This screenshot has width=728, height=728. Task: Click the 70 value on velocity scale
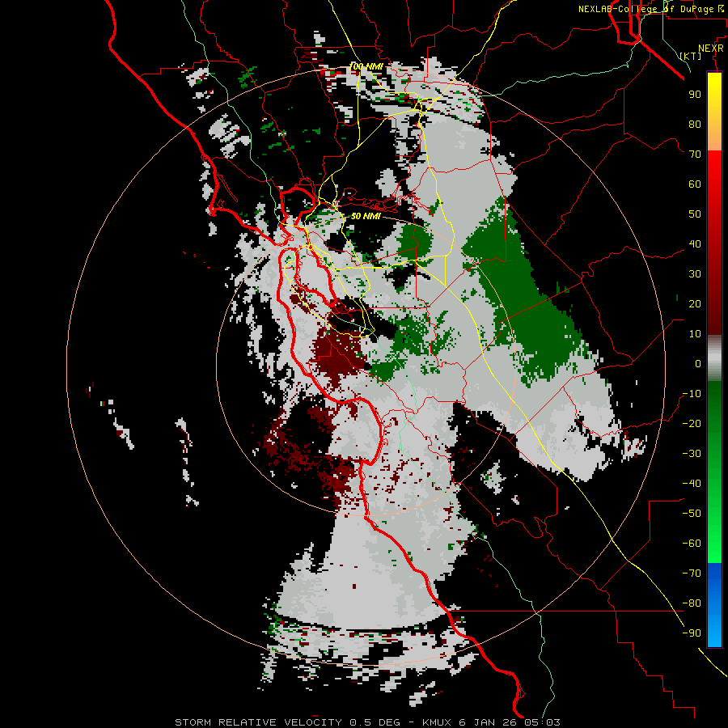point(695,154)
